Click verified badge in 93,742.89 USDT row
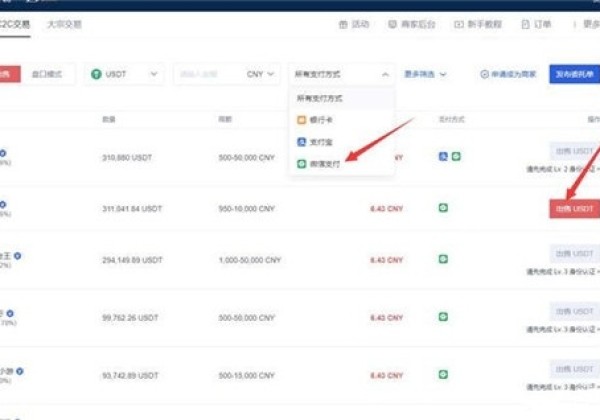This screenshot has height=420, width=600. pos(20,371)
